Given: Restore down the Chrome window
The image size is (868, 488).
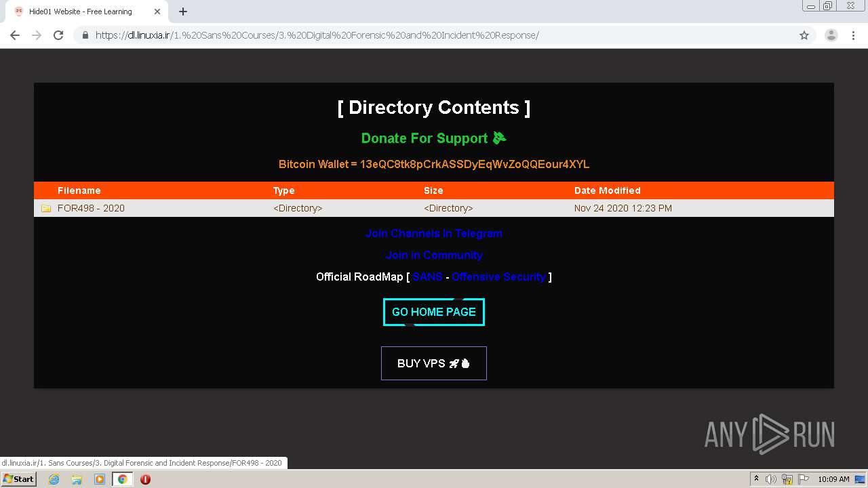Looking at the screenshot, I should click(828, 6).
